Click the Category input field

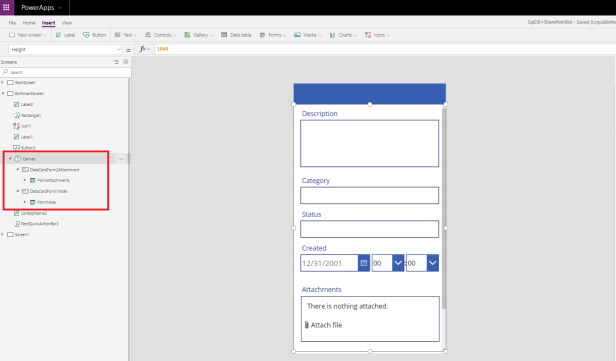tap(369, 195)
